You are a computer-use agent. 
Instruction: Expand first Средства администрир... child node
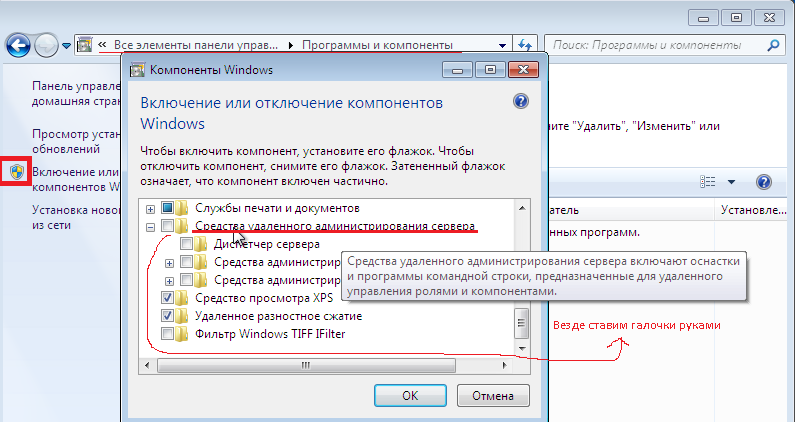pyautogui.click(x=169, y=263)
